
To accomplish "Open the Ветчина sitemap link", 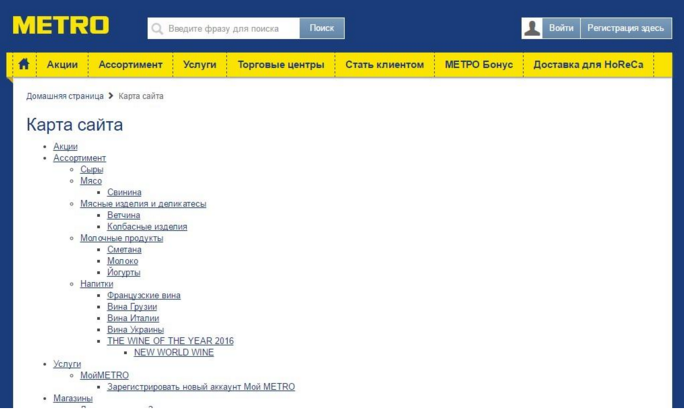I will 123,215.
